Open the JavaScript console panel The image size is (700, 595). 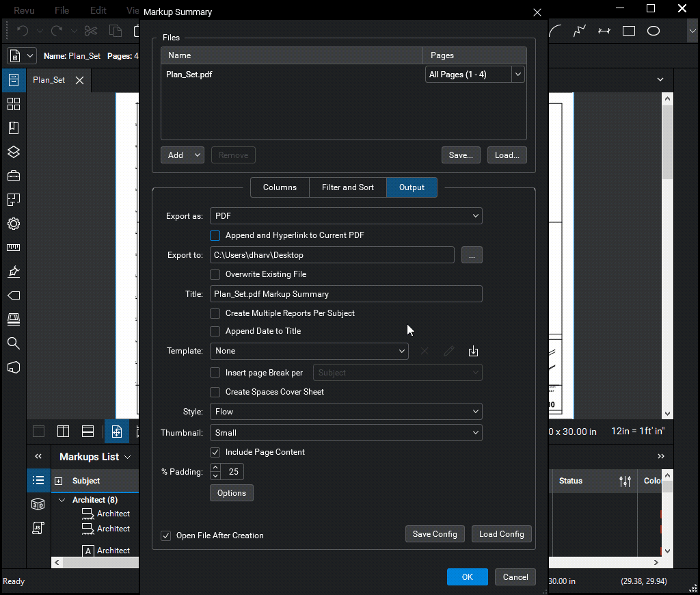point(38,528)
